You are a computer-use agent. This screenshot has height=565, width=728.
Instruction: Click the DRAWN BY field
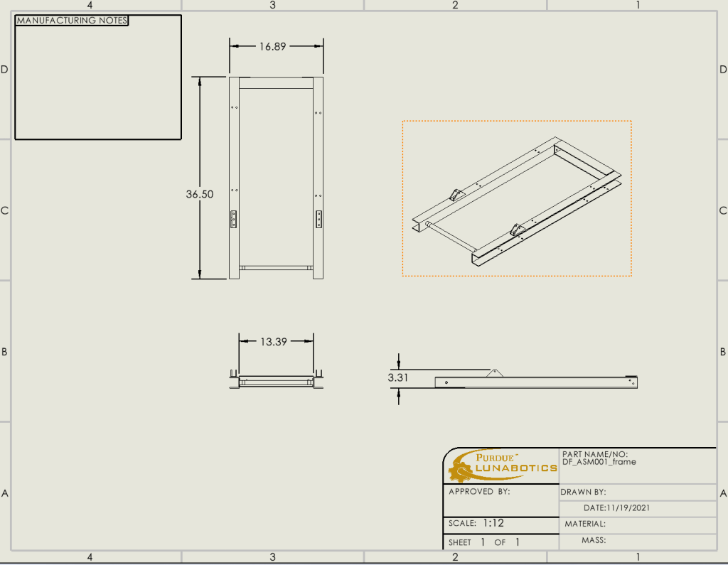pos(583,492)
